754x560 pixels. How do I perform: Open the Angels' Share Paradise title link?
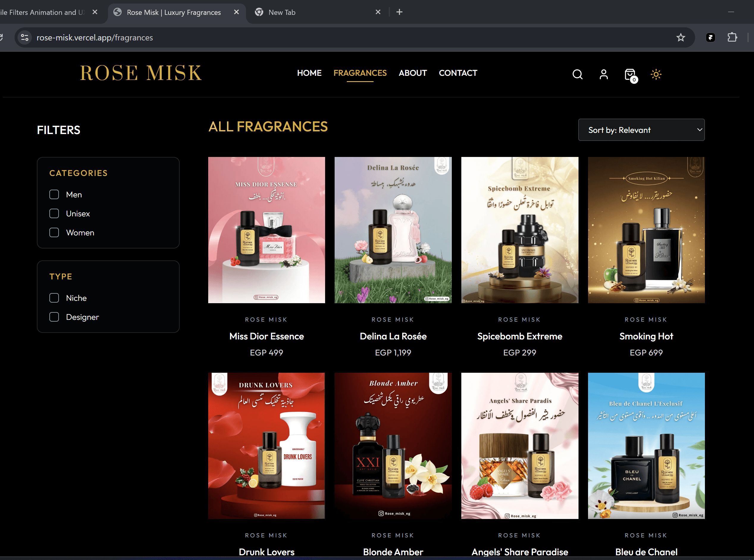click(519, 552)
